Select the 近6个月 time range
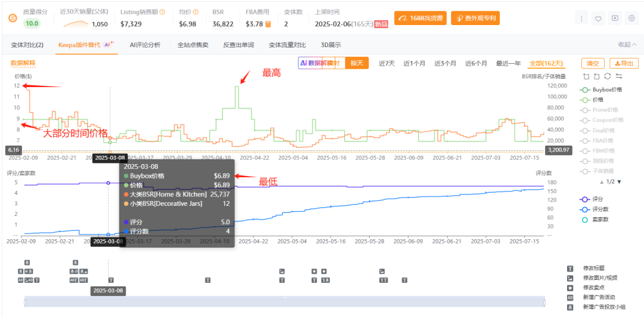 476,64
